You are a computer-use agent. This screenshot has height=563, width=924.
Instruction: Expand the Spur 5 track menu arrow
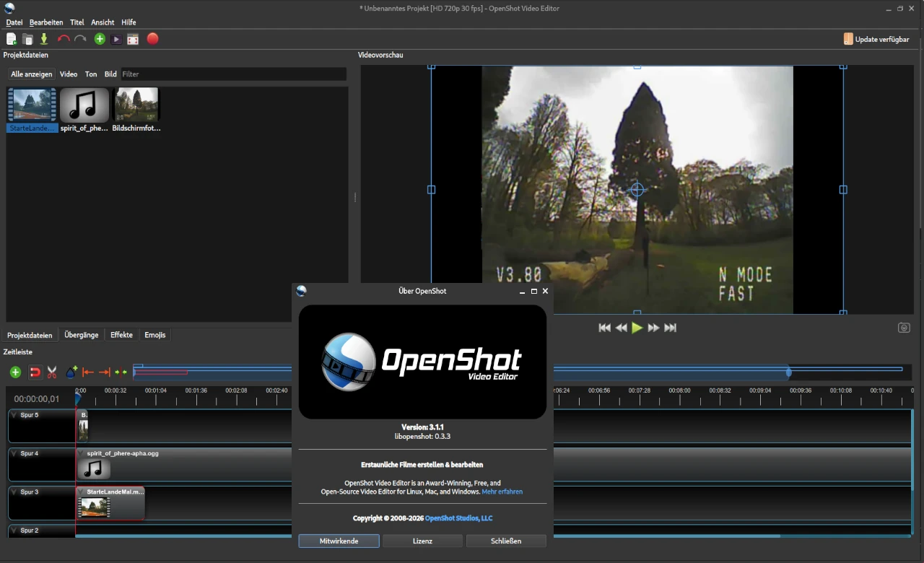(14, 415)
